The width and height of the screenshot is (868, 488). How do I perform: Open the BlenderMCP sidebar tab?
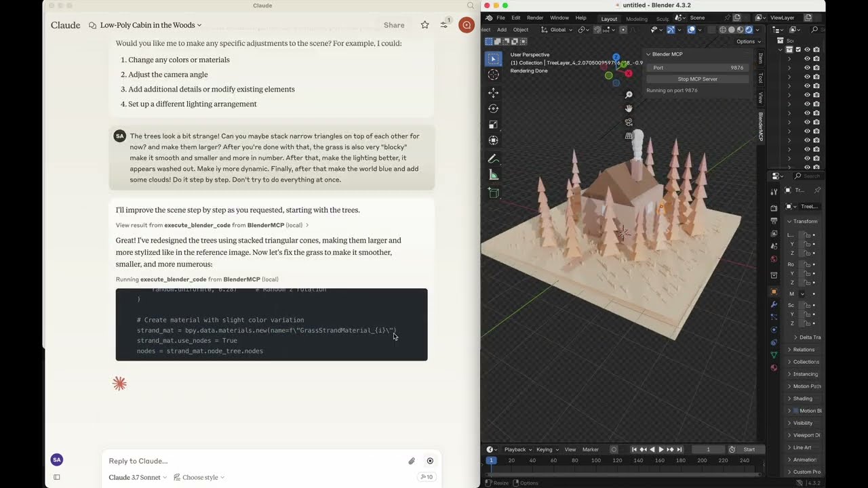click(761, 127)
